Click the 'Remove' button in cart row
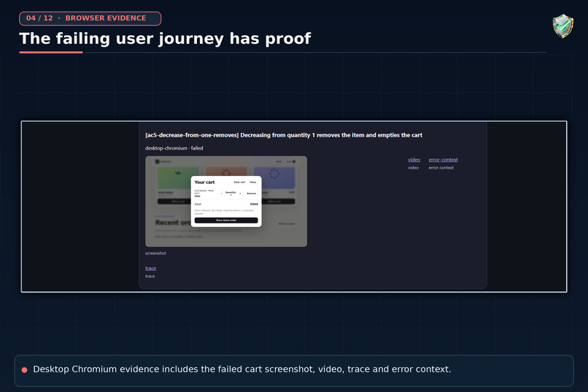The height and width of the screenshot is (392, 588). (251, 193)
